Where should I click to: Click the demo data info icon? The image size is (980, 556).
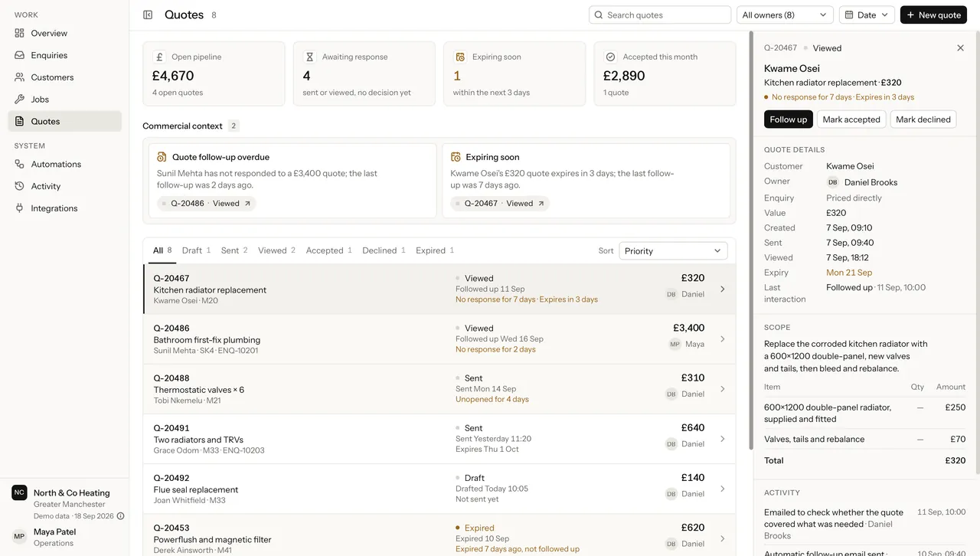[x=120, y=516]
